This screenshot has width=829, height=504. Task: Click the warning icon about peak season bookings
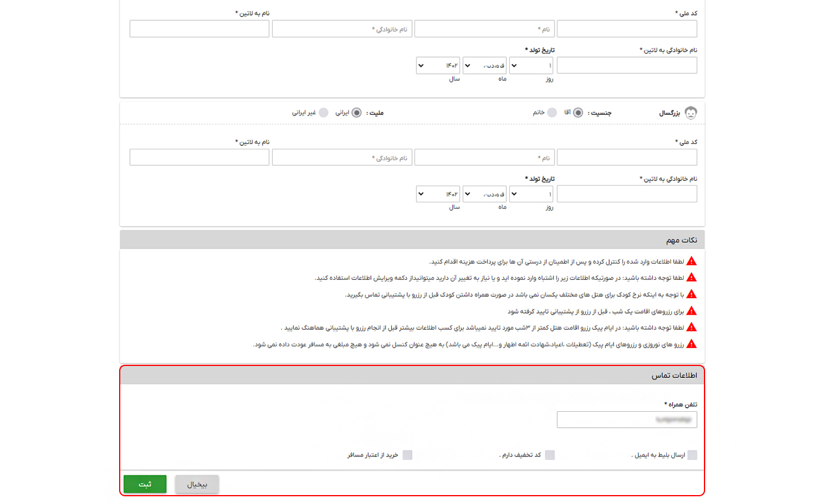point(691,327)
